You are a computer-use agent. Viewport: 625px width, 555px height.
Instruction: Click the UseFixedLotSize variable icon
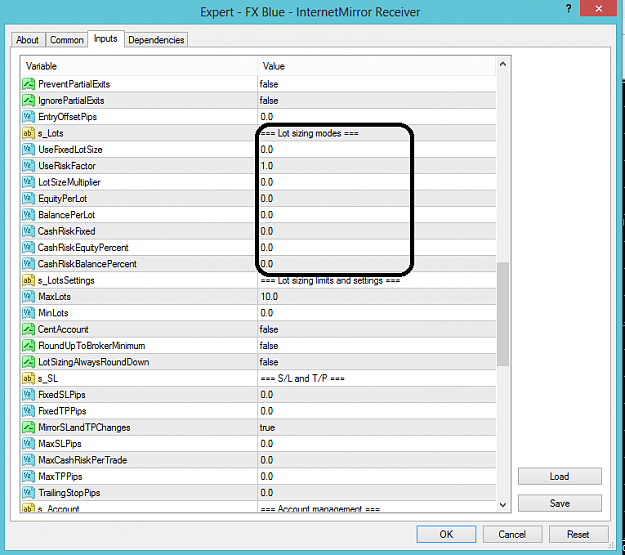(28, 150)
